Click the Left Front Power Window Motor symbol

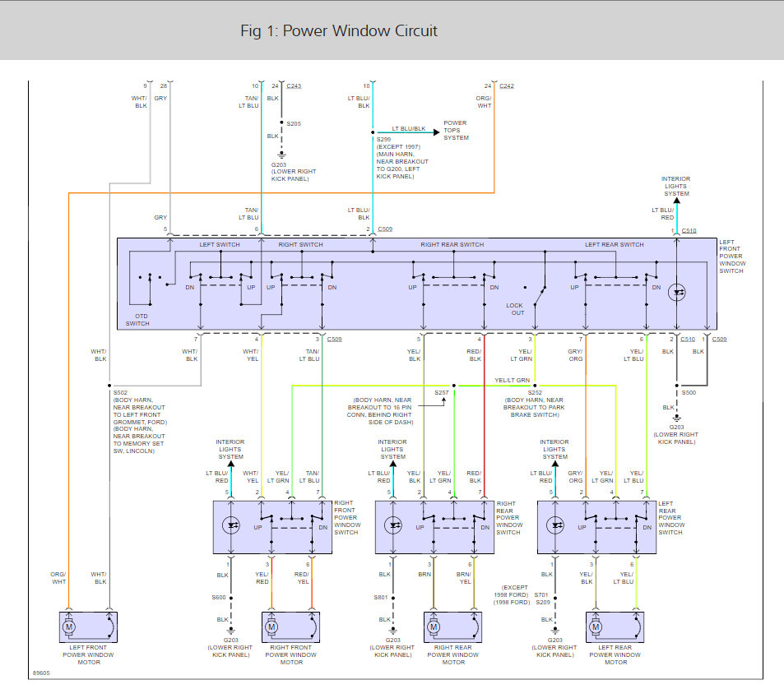pos(88,627)
